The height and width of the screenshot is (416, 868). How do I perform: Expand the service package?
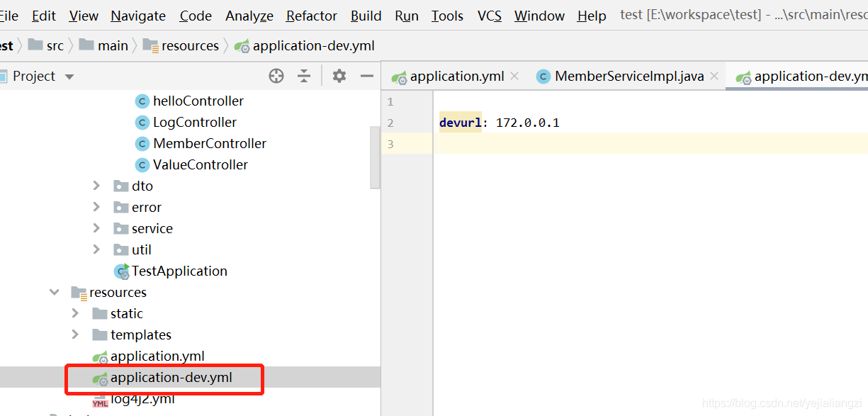[x=97, y=228]
